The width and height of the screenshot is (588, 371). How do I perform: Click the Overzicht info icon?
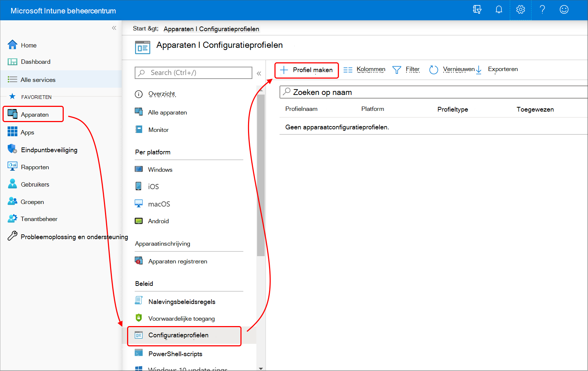[139, 94]
